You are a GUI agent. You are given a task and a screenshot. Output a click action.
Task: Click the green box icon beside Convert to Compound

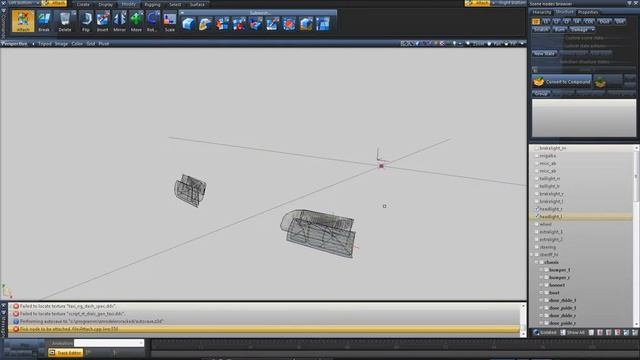[600, 82]
